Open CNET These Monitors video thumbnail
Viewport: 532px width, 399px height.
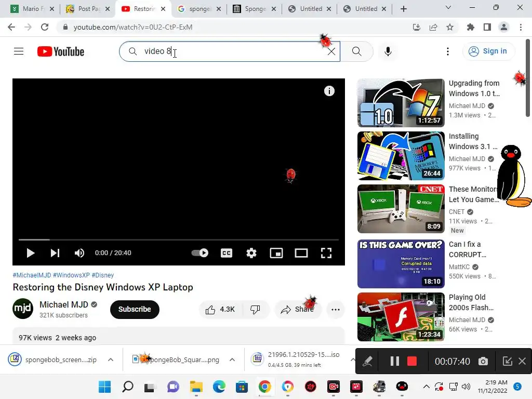coord(401,209)
